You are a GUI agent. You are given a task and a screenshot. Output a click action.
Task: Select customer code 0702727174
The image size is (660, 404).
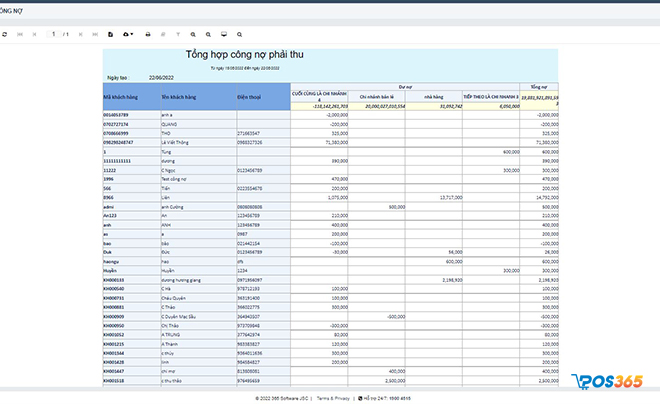pyautogui.click(x=116, y=124)
